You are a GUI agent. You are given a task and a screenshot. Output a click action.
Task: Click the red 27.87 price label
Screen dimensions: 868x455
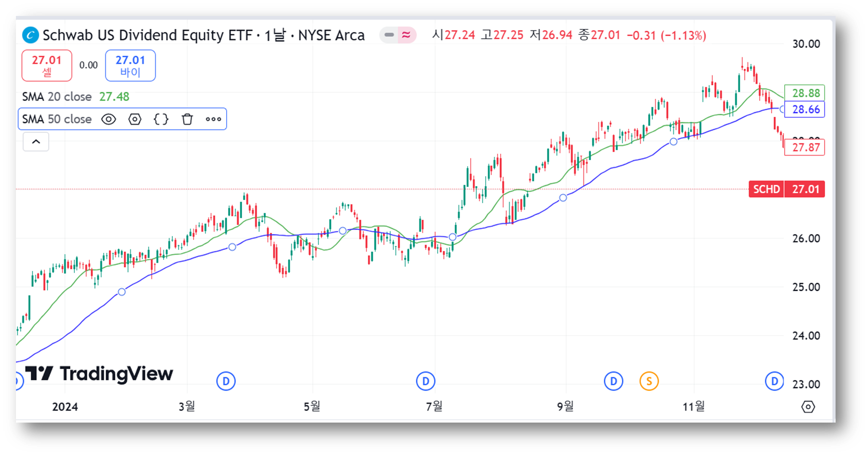point(805,147)
